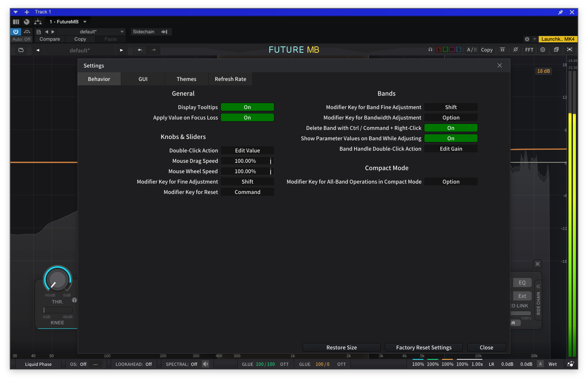Click the FFT button
This screenshot has height=381, width=588.
[x=529, y=50]
